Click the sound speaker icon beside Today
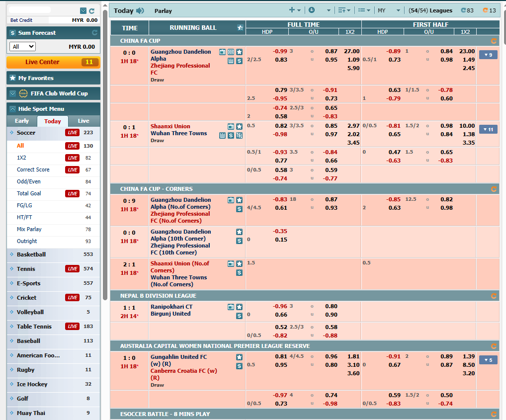 pyautogui.click(x=140, y=10)
